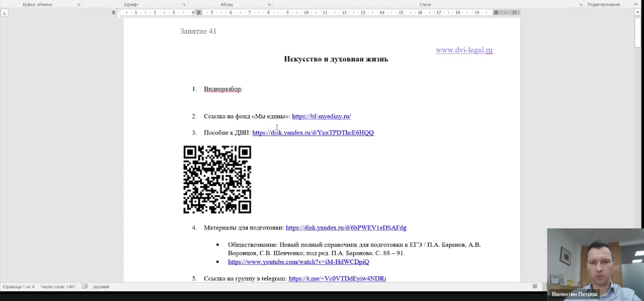Click the 'Число слов: 1487' word count

coord(58,287)
